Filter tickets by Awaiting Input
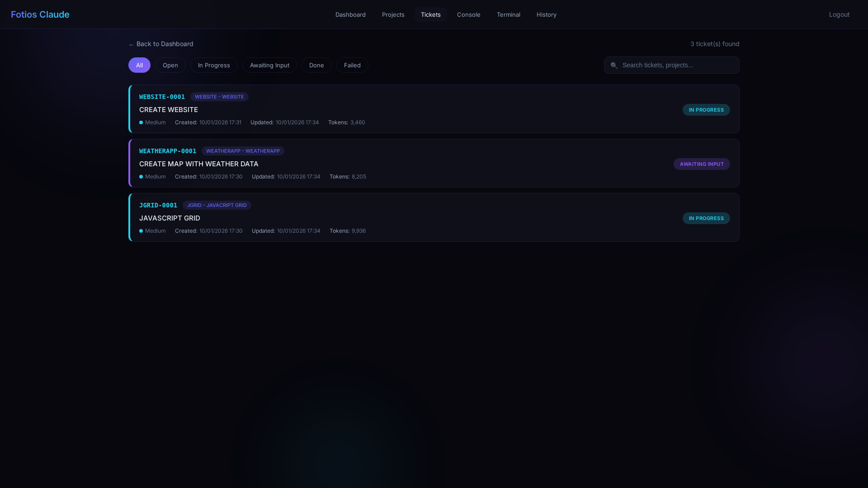Image resolution: width=868 pixels, height=488 pixels. click(269, 65)
